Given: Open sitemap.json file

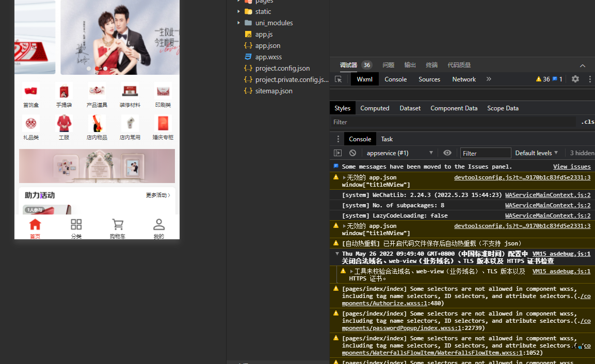Looking at the screenshot, I should 274,91.
